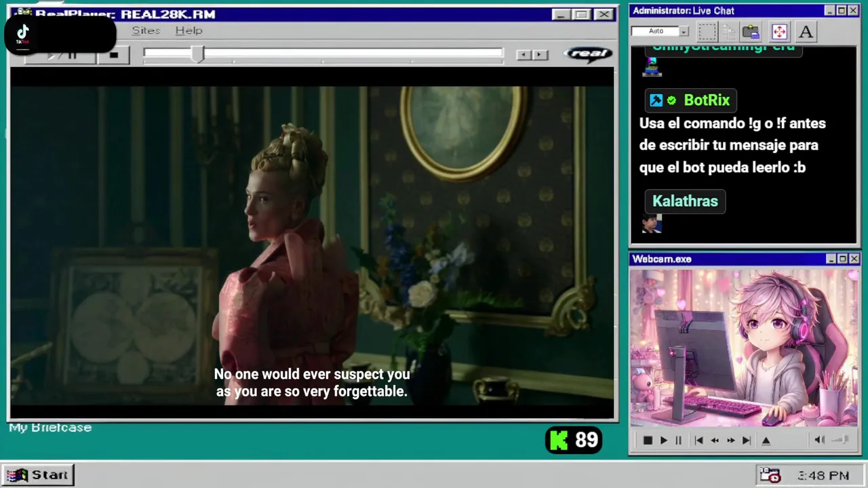Click the Kalathras avatar image

[652, 224]
